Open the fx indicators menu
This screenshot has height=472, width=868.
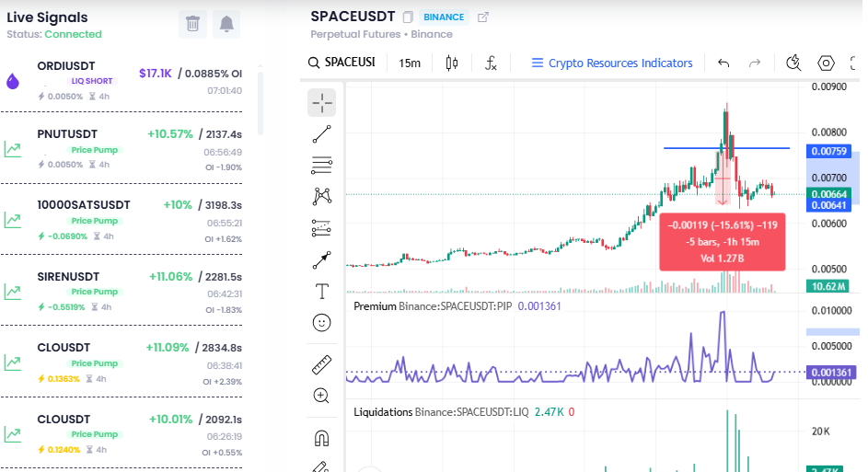point(491,63)
